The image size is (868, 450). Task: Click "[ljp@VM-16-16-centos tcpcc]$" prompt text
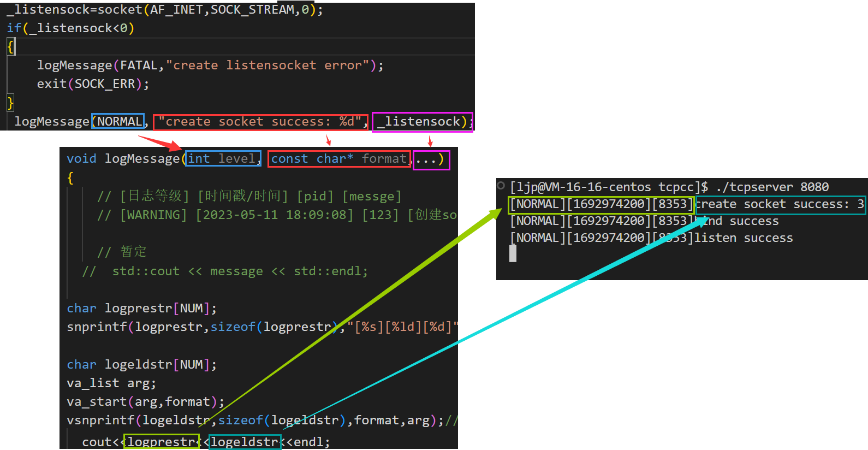609,187
